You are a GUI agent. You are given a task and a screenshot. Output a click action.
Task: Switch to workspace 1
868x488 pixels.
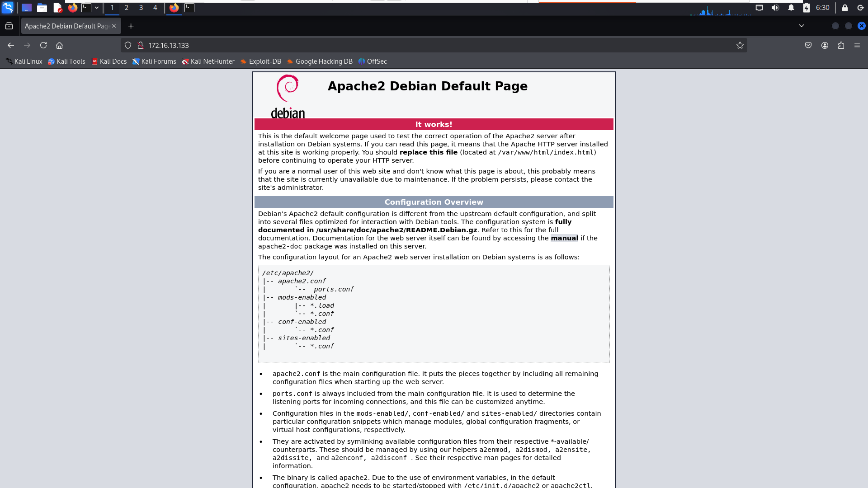click(112, 8)
